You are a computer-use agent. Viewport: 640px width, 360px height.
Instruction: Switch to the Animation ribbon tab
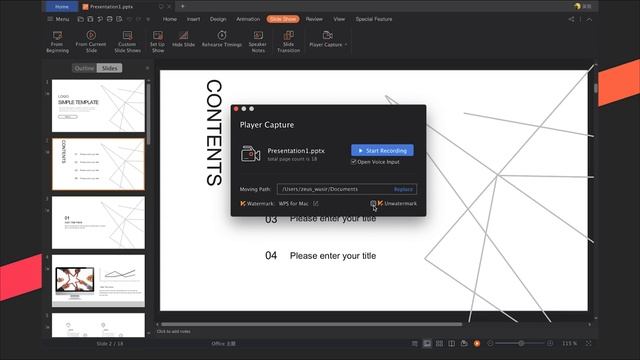pyautogui.click(x=248, y=19)
